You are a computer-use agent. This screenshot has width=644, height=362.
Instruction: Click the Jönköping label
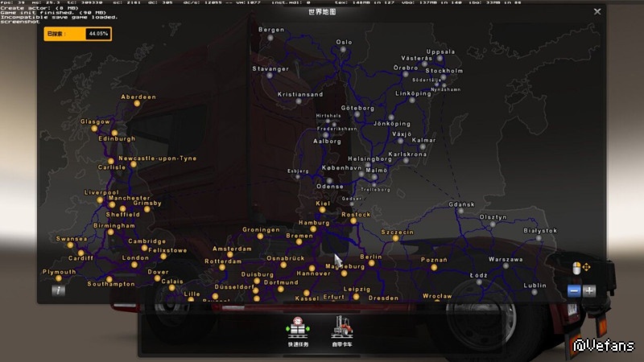pos(392,124)
